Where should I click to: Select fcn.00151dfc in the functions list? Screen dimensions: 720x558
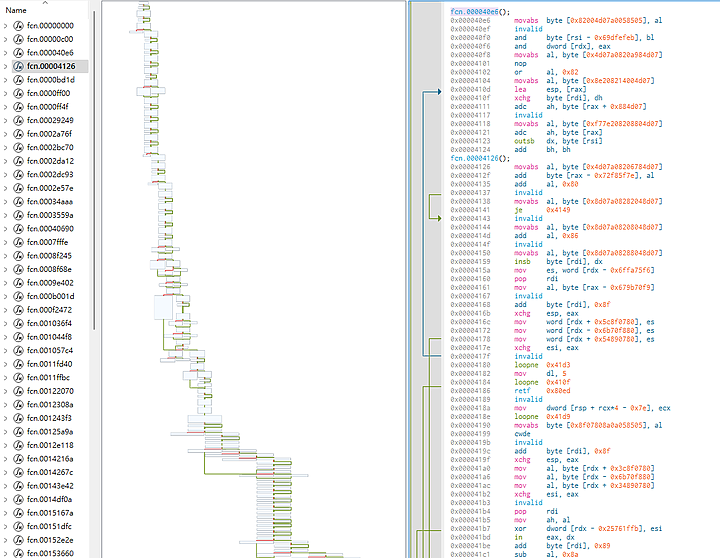point(50,527)
